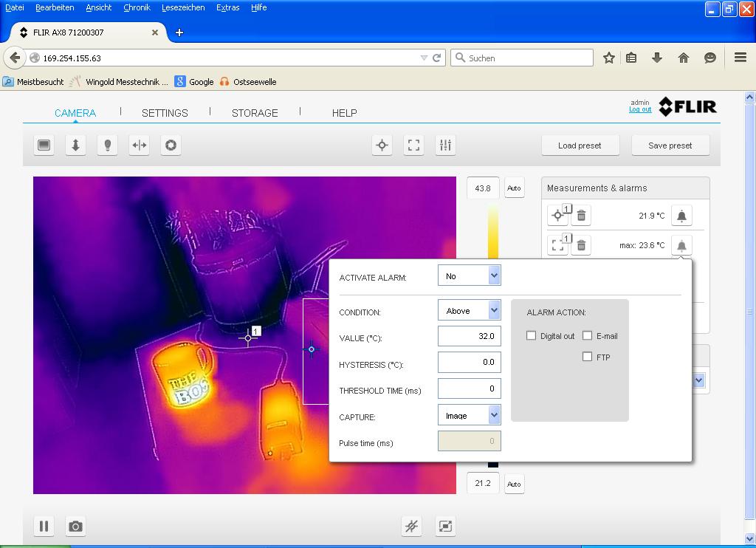The image size is (756, 548).
Task: Check the E-mail alarm action
Action: [x=588, y=336]
